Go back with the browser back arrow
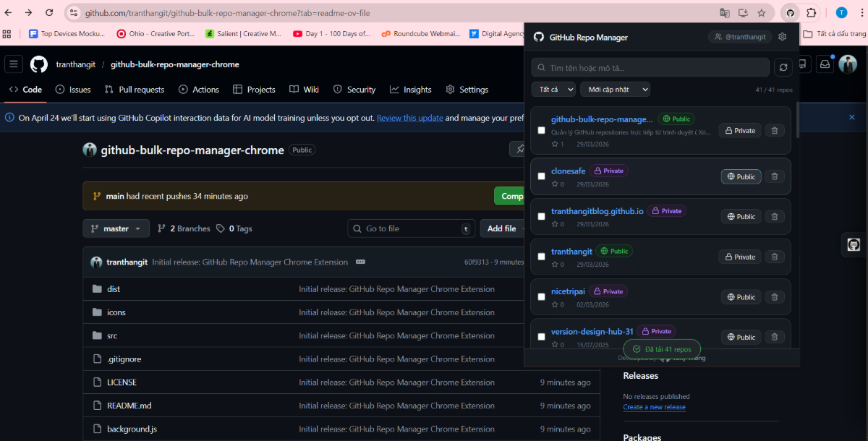868x441 pixels. pos(8,13)
